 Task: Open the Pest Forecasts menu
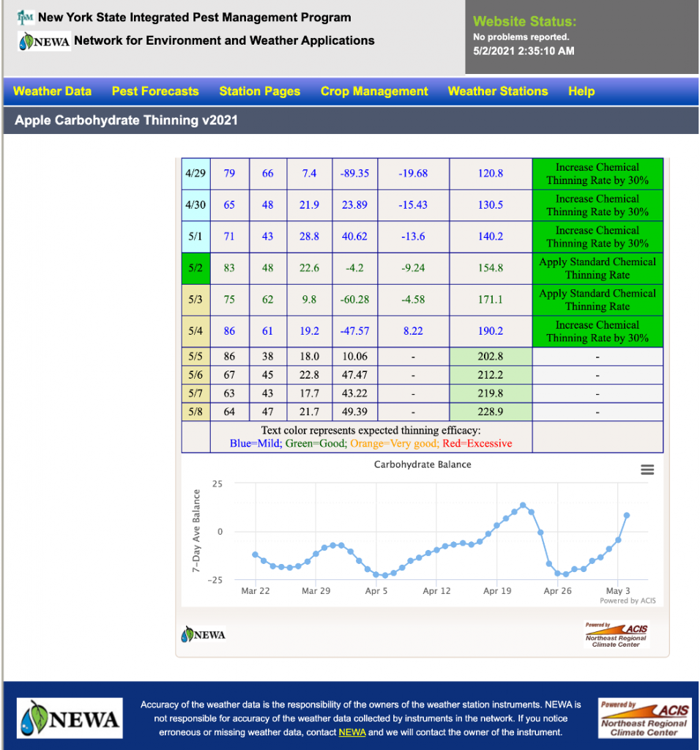coord(155,92)
